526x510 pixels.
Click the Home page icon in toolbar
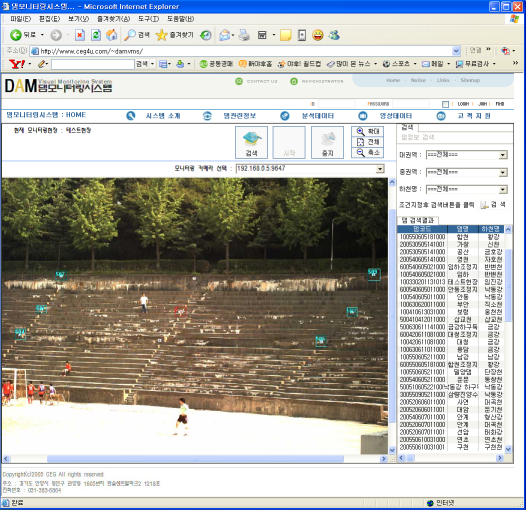[112, 35]
